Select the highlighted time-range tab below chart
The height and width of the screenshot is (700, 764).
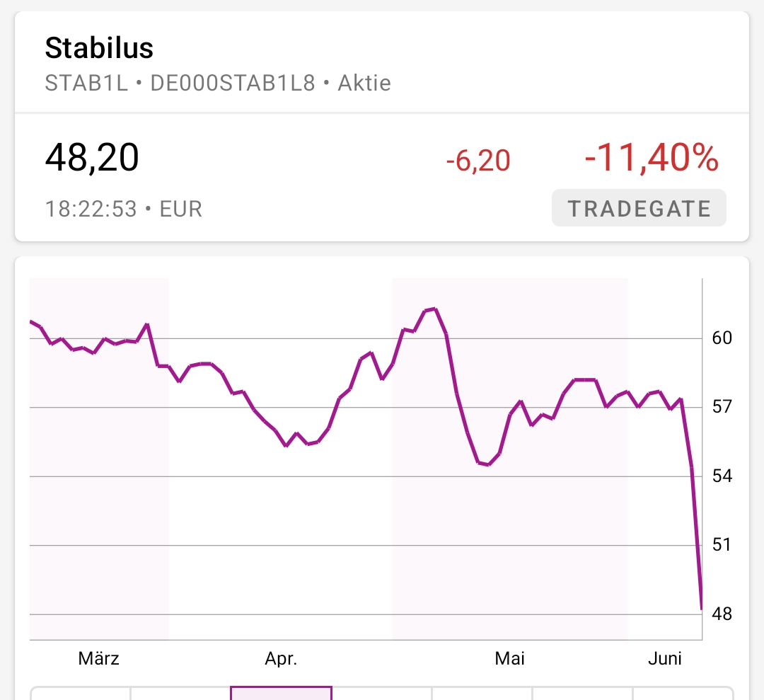[281, 693]
